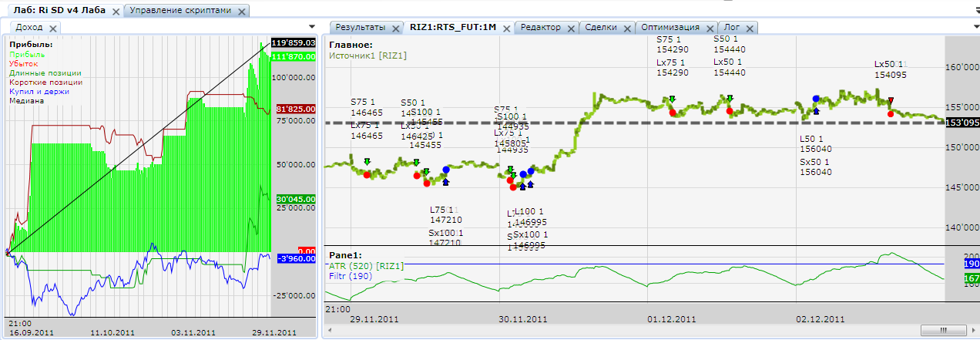
Task: Click the 'ATR (520) [RIZ1]' indicator label
Action: (x=367, y=265)
